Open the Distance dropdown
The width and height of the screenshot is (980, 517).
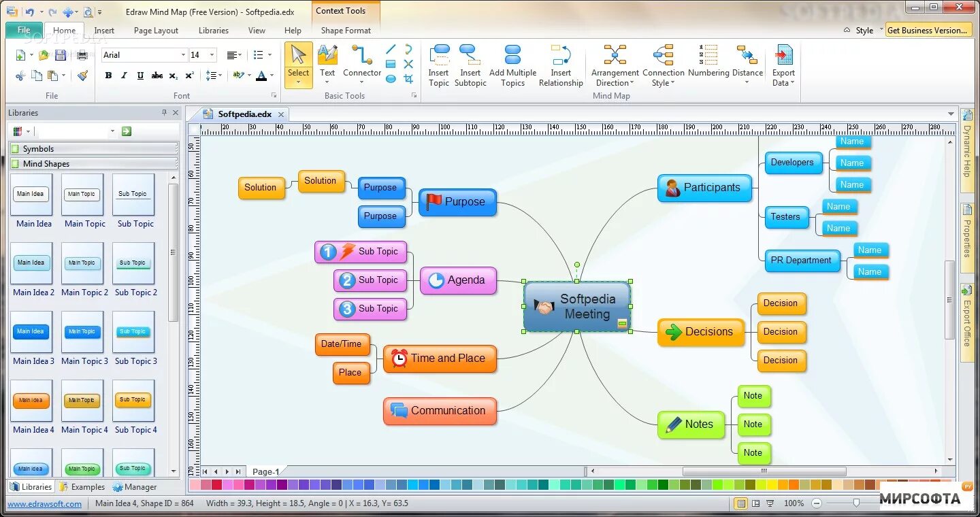pyautogui.click(x=747, y=65)
